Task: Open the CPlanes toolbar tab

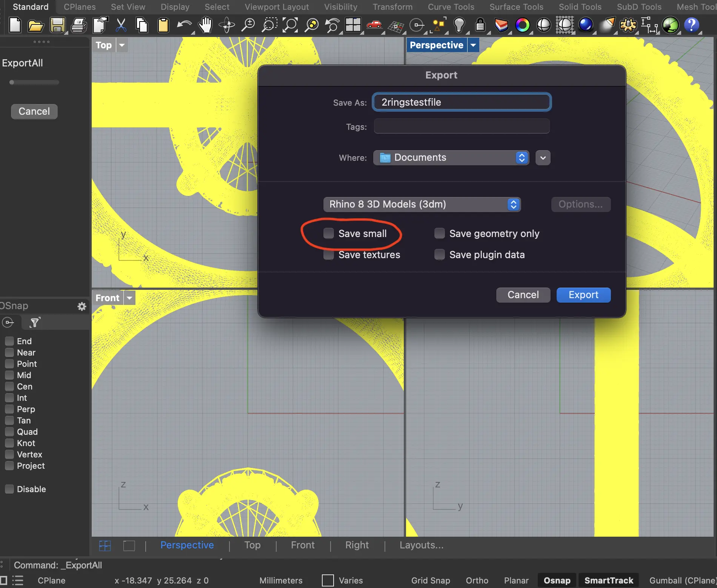Action: (80, 7)
